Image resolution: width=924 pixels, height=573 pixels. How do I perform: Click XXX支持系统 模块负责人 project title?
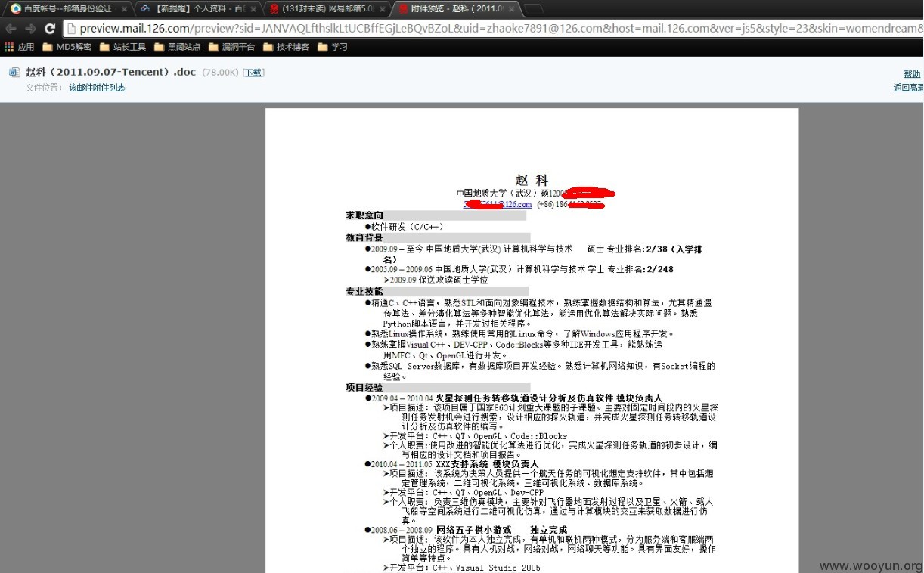[x=487, y=463]
